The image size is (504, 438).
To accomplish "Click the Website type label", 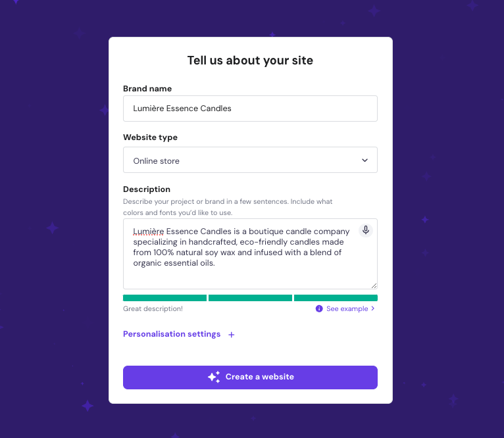I will (x=150, y=137).
